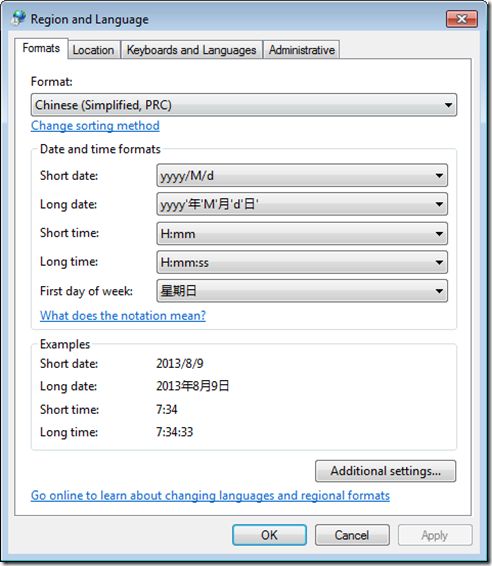Open 'What does the notation mean?' help link
492x566 pixels.
tap(123, 316)
